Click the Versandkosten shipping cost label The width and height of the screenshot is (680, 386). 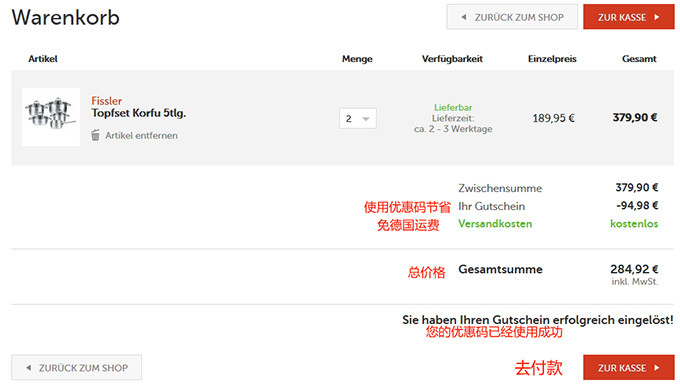[495, 224]
